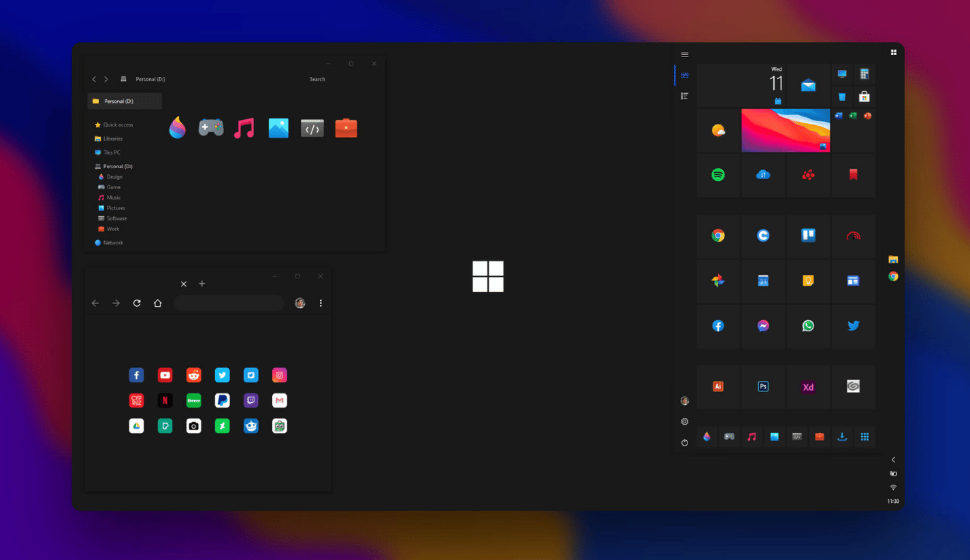970x560 pixels.
Task: Go back in File Explorer
Action: (94, 79)
